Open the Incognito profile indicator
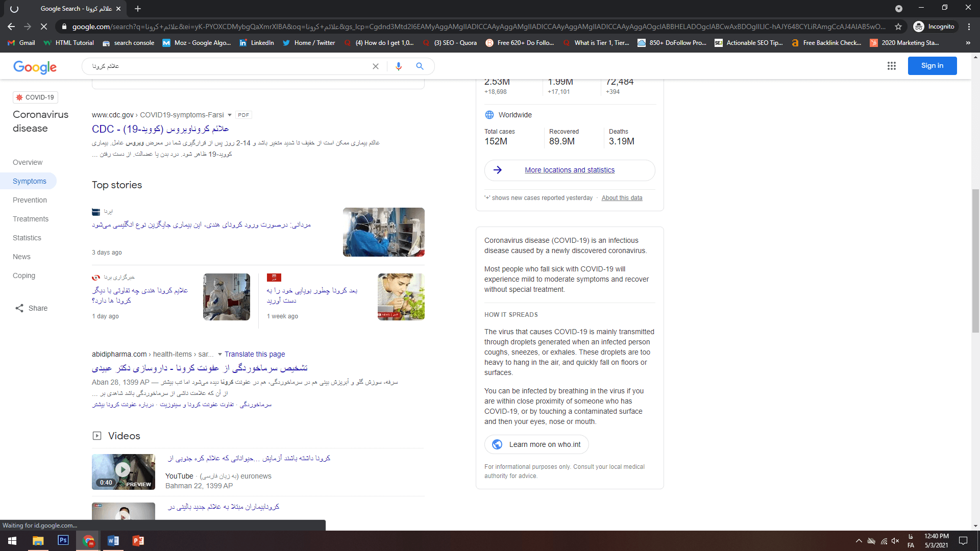This screenshot has height=551, width=980. click(934, 27)
